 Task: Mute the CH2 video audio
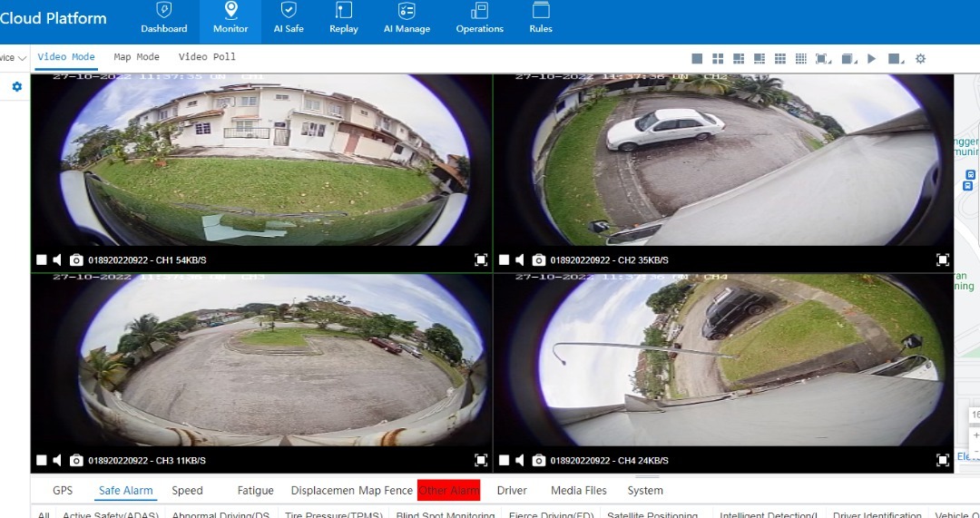pos(520,260)
